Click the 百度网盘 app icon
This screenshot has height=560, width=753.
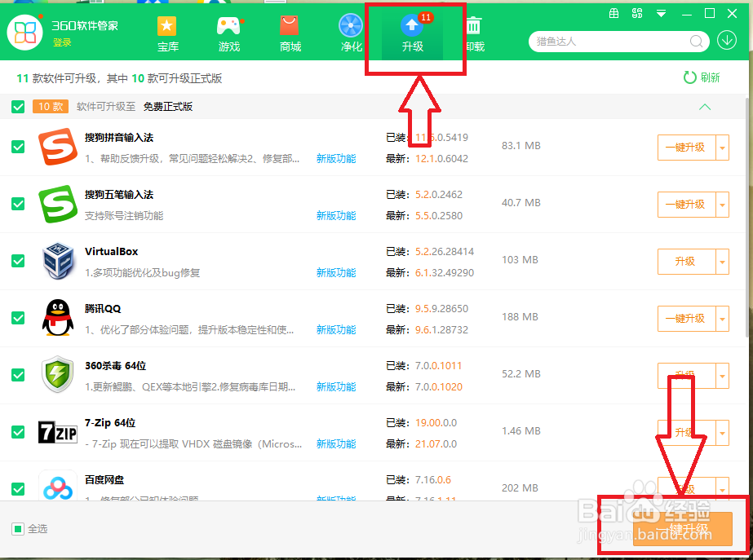point(58,486)
